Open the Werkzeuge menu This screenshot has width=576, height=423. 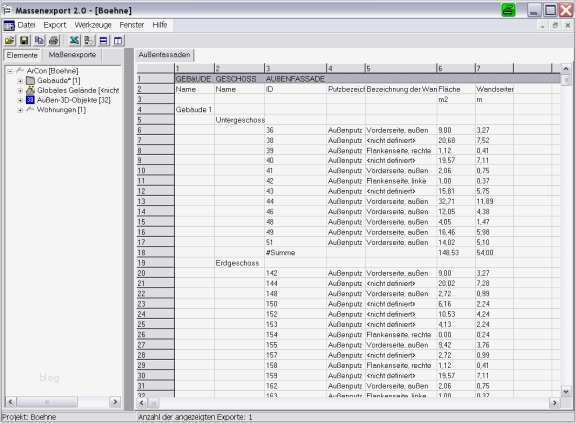tap(93, 25)
